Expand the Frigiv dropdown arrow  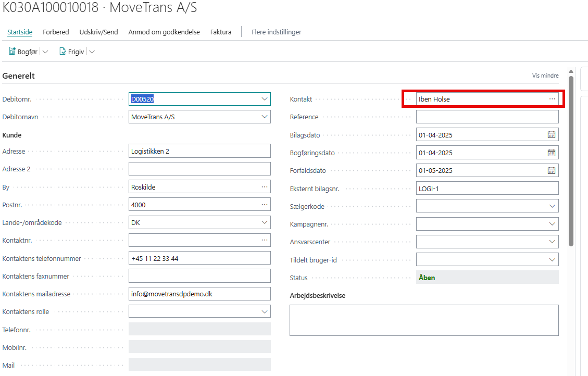point(92,52)
